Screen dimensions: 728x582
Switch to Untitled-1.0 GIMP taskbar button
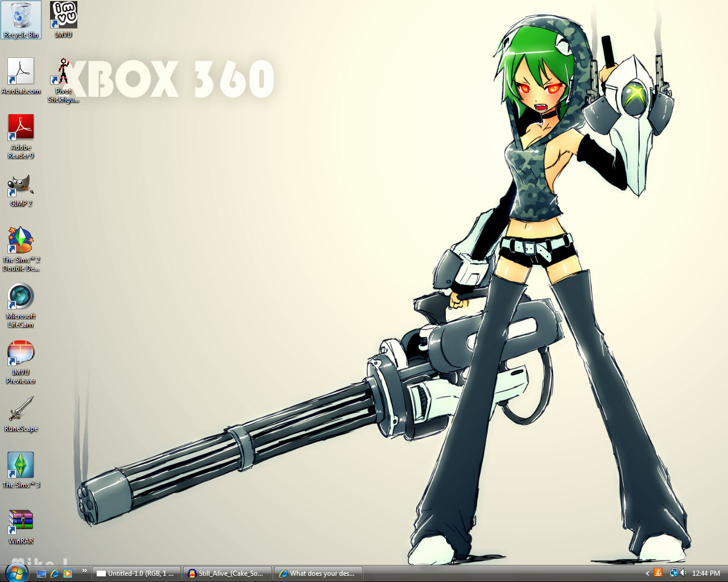pyautogui.click(x=136, y=573)
